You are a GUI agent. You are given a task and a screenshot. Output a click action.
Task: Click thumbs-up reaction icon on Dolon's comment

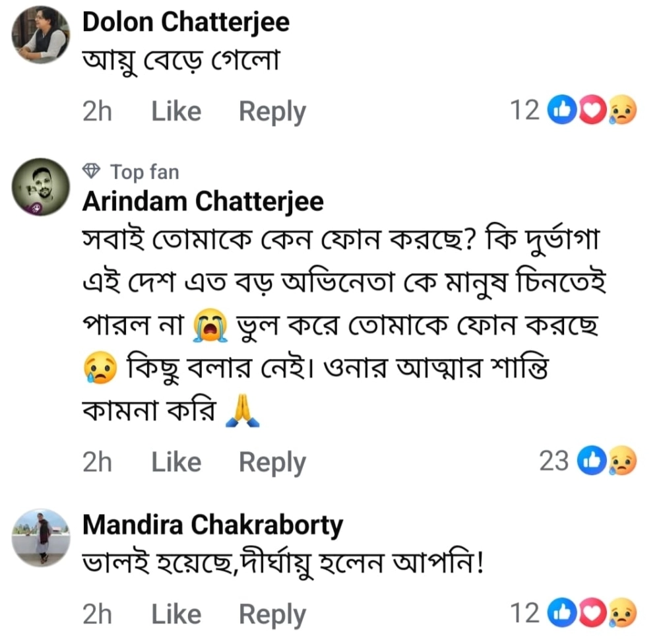(x=563, y=112)
